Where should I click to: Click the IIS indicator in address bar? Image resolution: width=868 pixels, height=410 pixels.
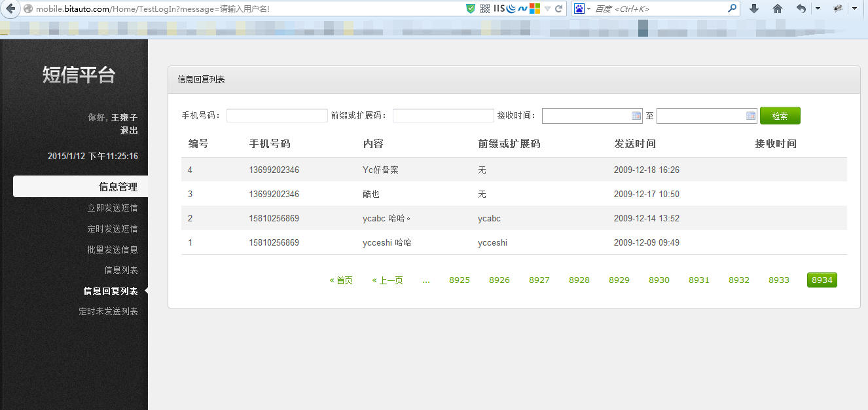(499, 9)
